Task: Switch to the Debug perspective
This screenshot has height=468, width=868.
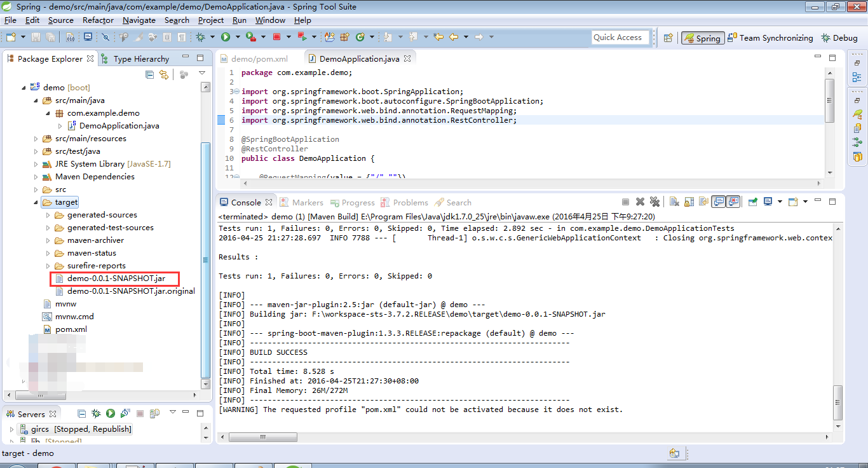Action: pyautogui.click(x=839, y=38)
